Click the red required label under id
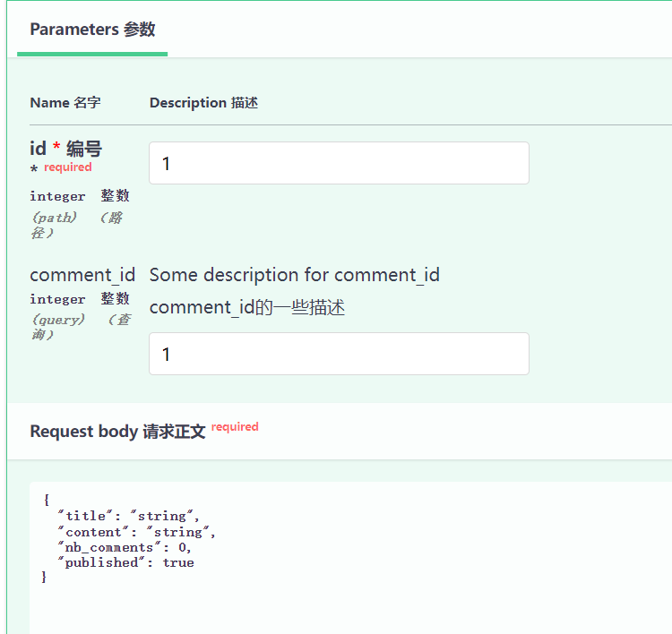Screen dimensions: 672x634 [68, 167]
